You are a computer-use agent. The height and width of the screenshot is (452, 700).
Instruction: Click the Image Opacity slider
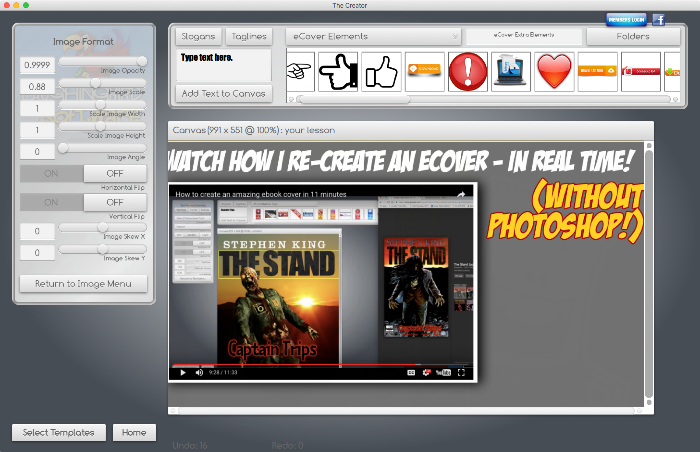[x=104, y=62]
